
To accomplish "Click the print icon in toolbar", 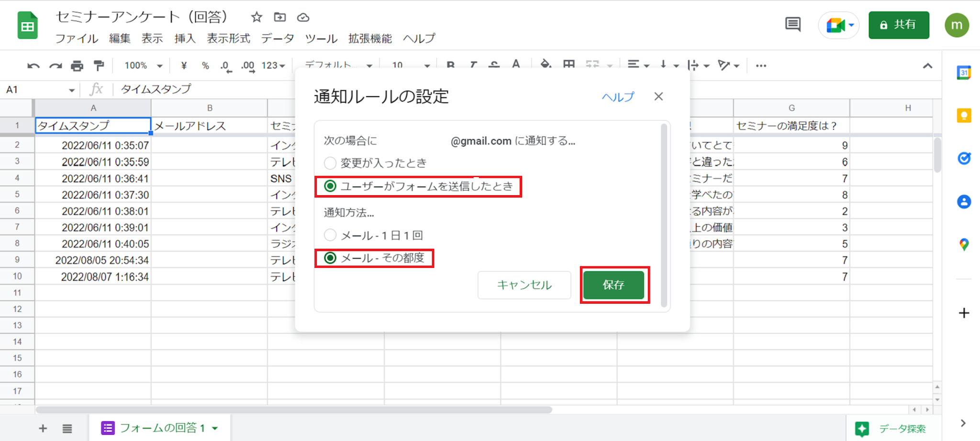I will tap(77, 66).
